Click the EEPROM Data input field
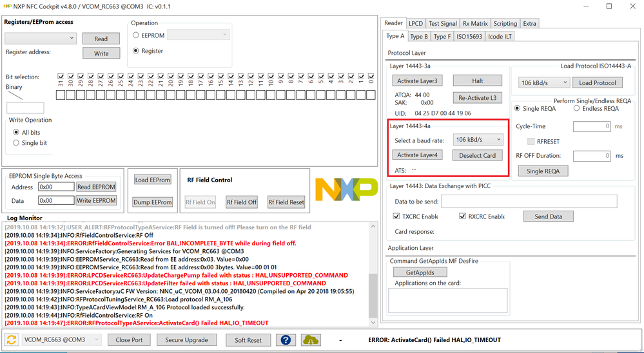 pyautogui.click(x=56, y=201)
